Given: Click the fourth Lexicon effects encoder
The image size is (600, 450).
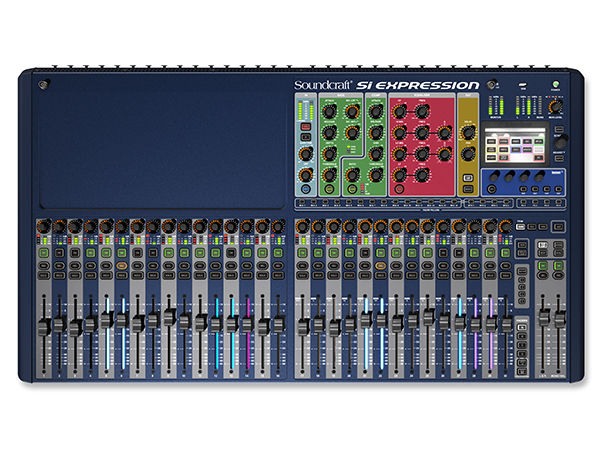Looking at the screenshot, I should [x=540, y=176].
